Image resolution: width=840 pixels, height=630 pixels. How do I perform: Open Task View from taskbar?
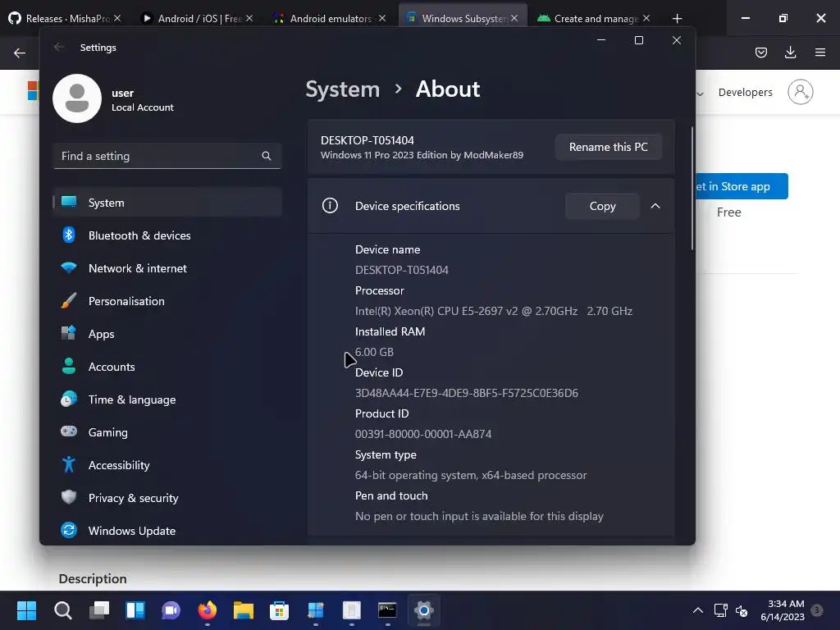click(99, 610)
